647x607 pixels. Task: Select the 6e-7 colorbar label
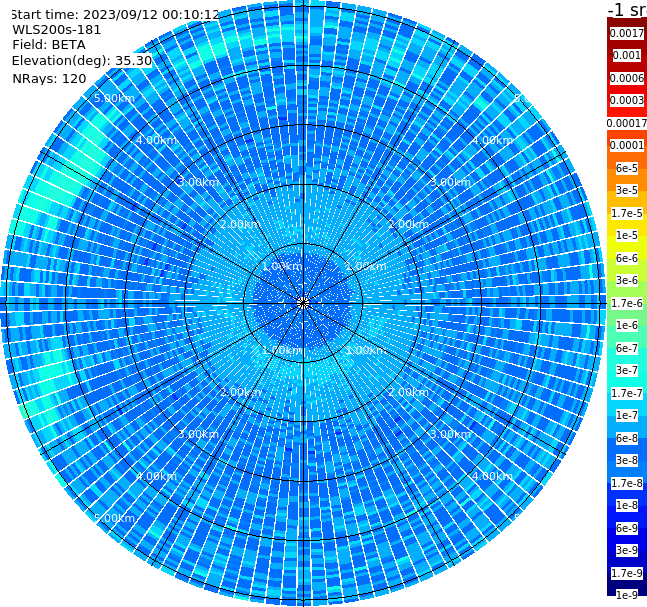[x=627, y=348]
